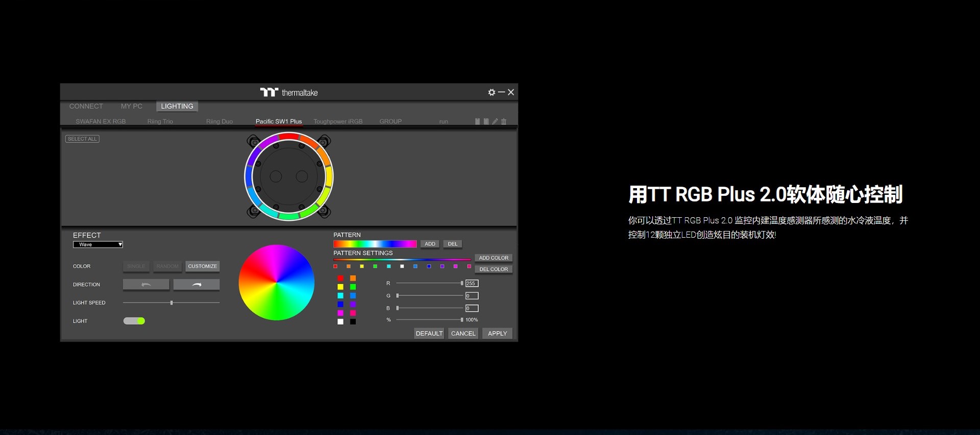Click the pattern DEL button

point(453,244)
